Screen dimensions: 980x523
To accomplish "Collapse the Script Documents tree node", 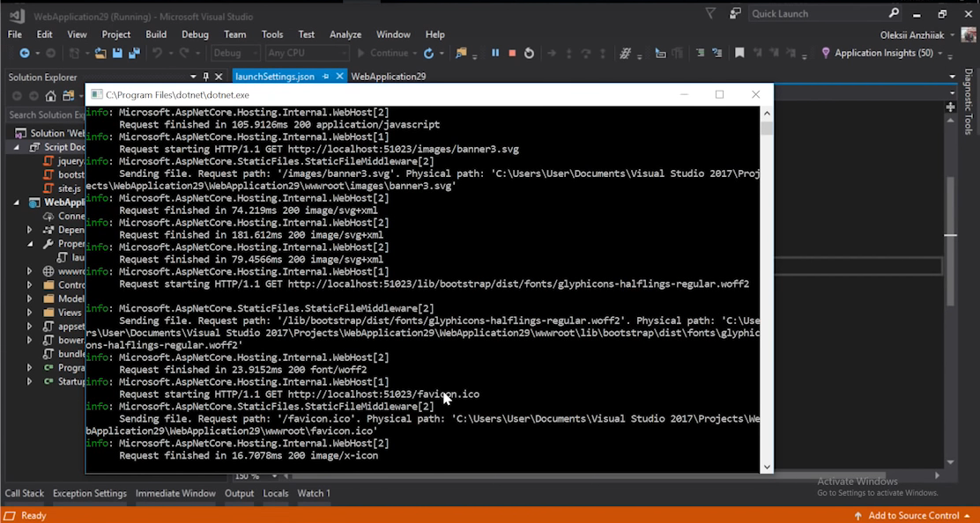I will (x=16, y=147).
